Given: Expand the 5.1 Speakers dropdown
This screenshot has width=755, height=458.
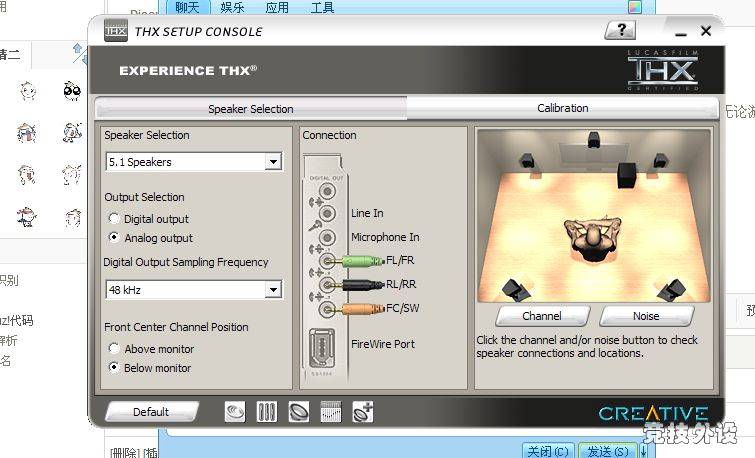Looking at the screenshot, I should click(x=273, y=162).
